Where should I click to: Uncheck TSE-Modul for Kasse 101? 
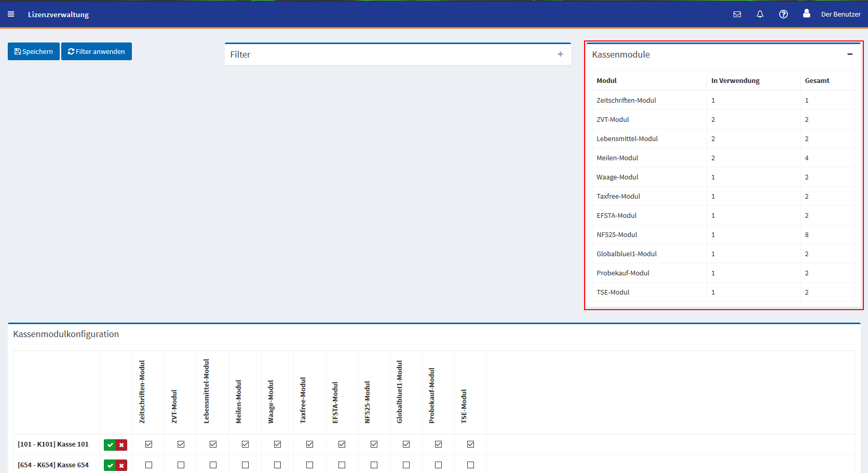tap(471, 444)
